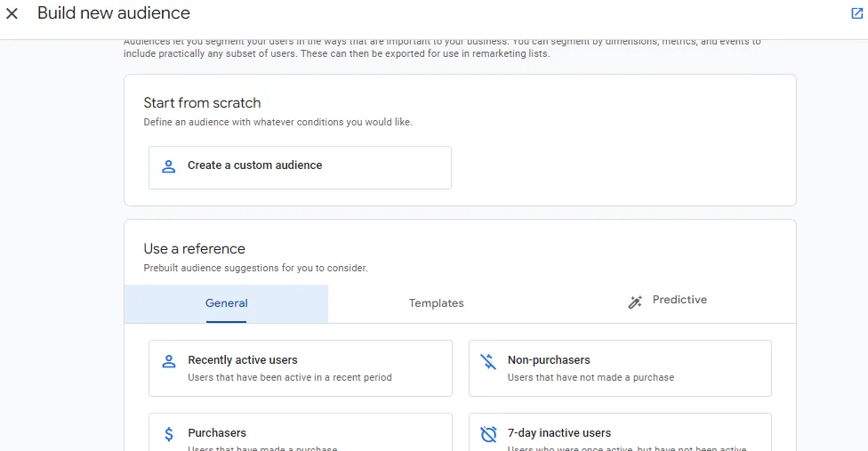The image size is (868, 451).
Task: Click 'Users that have not made a purchase' description
Action: point(591,377)
